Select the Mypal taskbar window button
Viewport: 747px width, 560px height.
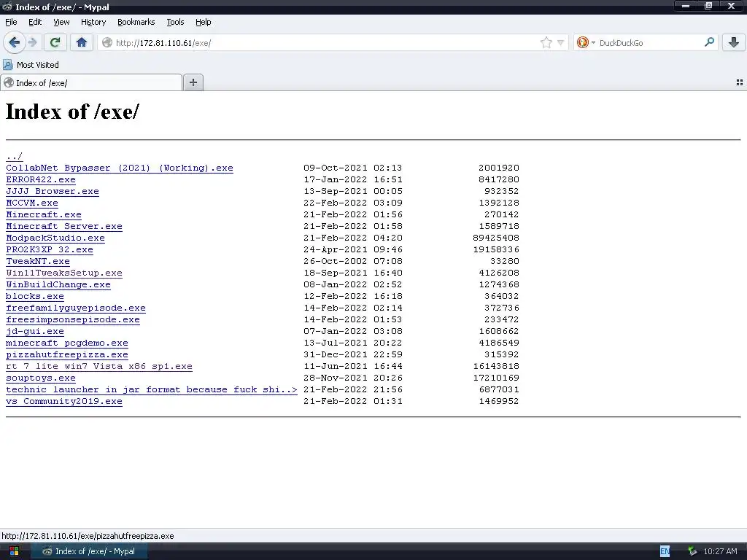point(89,551)
